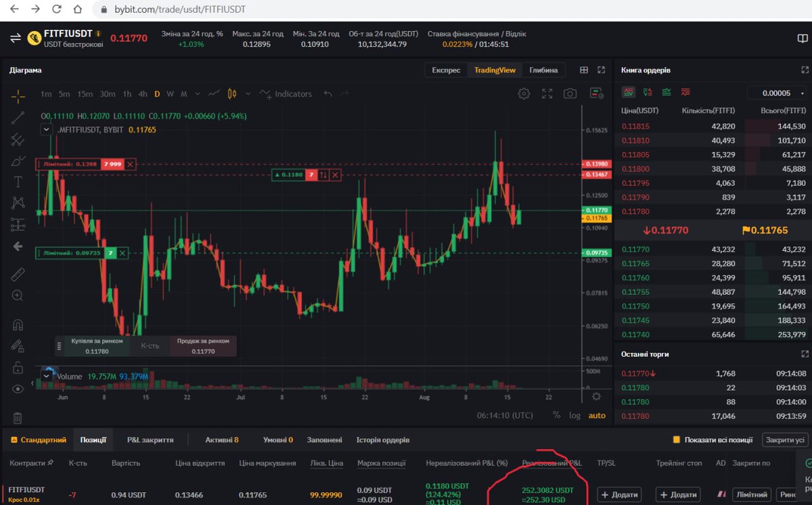The height and width of the screenshot is (505, 812).
Task: Click the trash icon to remove drawings
Action: click(18, 418)
